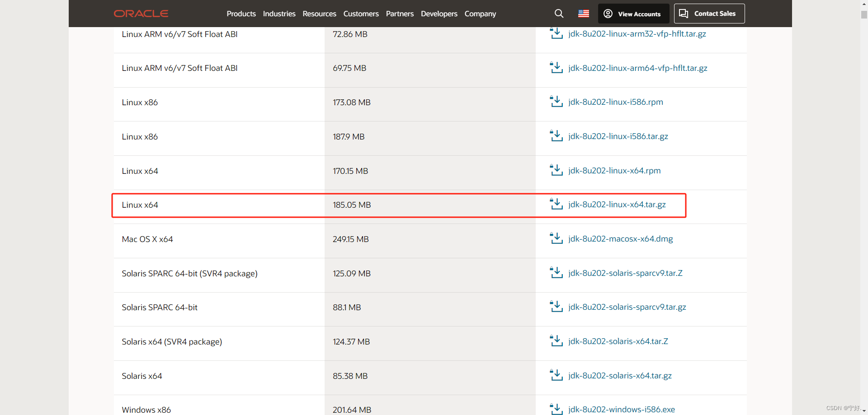The image size is (868, 415).
Task: Open the Developers menu
Action: (x=439, y=14)
